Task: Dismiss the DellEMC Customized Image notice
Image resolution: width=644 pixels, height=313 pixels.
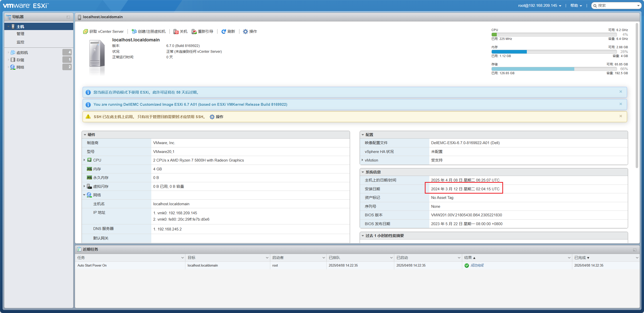Action: (621, 104)
